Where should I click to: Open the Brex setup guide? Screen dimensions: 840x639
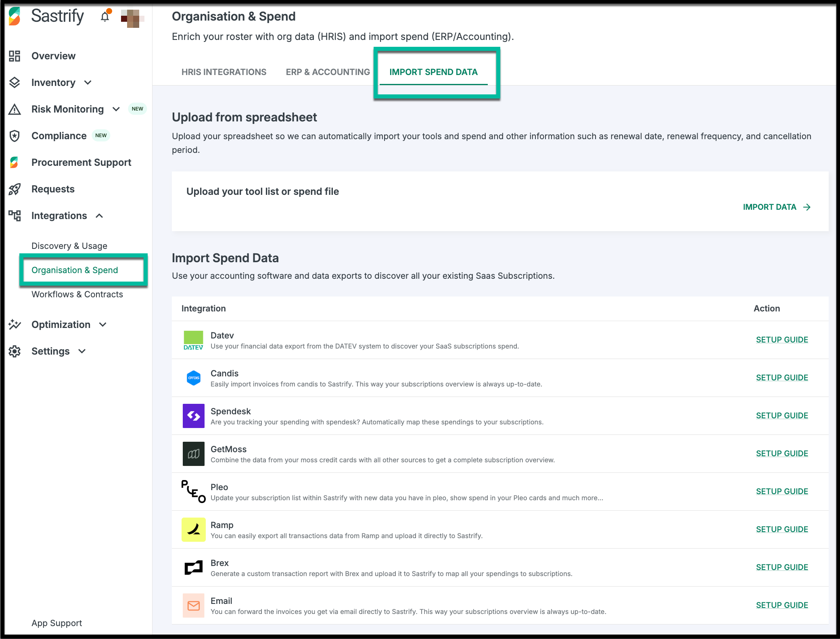(782, 567)
